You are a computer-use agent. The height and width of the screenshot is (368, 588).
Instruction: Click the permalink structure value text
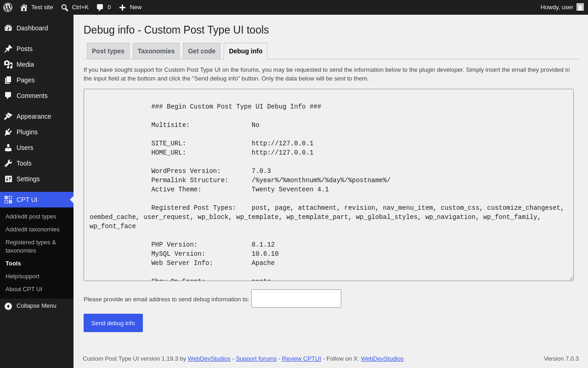pyautogui.click(x=321, y=180)
